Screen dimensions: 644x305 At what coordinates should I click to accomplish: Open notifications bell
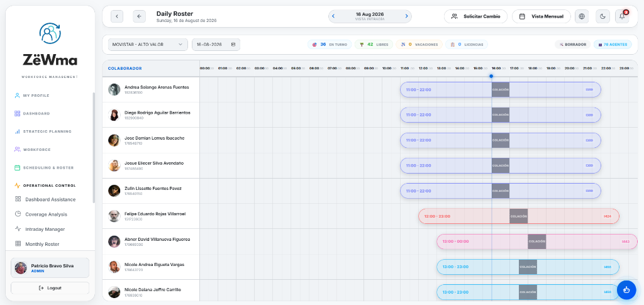(x=622, y=16)
